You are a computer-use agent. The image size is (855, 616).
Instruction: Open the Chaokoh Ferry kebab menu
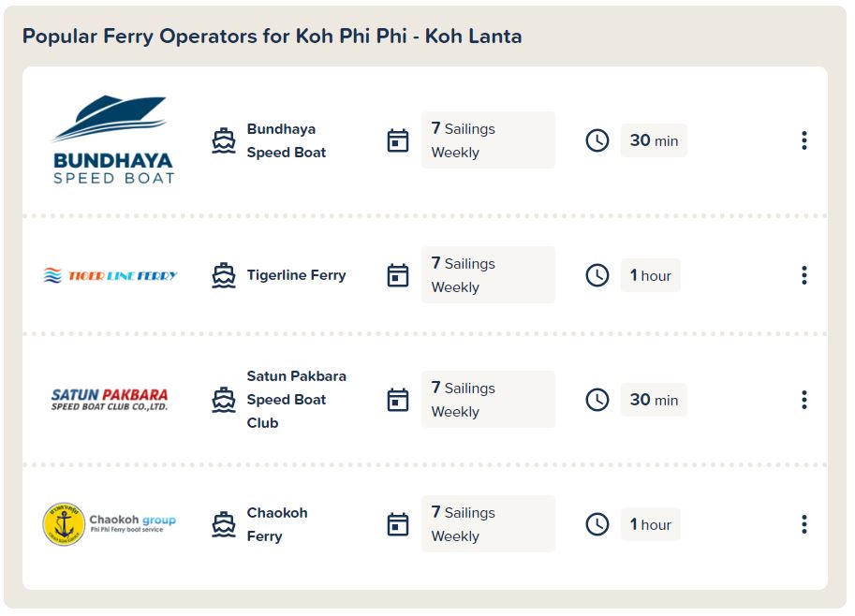click(803, 524)
